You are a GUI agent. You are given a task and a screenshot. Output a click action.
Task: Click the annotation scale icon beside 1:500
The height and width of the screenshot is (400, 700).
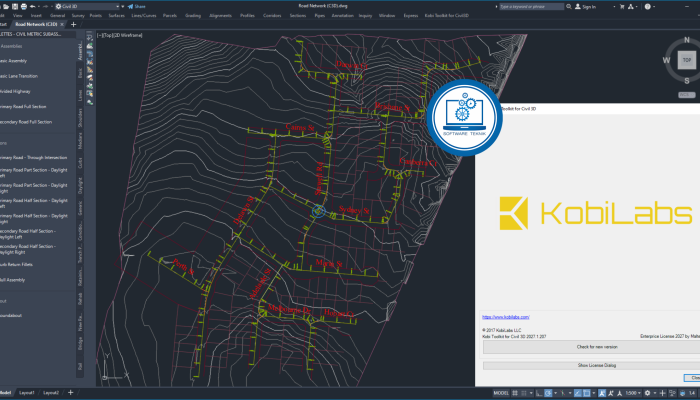coord(619,393)
